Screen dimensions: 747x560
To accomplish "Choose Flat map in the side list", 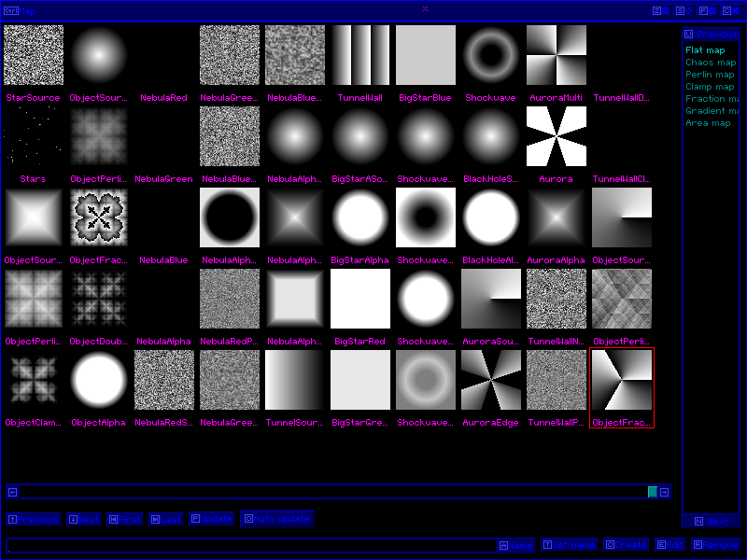I will pyautogui.click(x=705, y=50).
